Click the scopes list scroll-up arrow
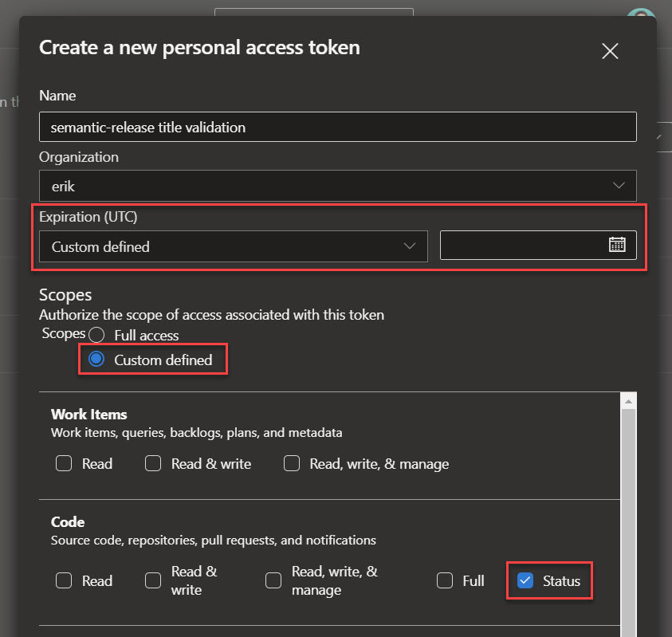Image resolution: width=672 pixels, height=637 pixels. (628, 401)
